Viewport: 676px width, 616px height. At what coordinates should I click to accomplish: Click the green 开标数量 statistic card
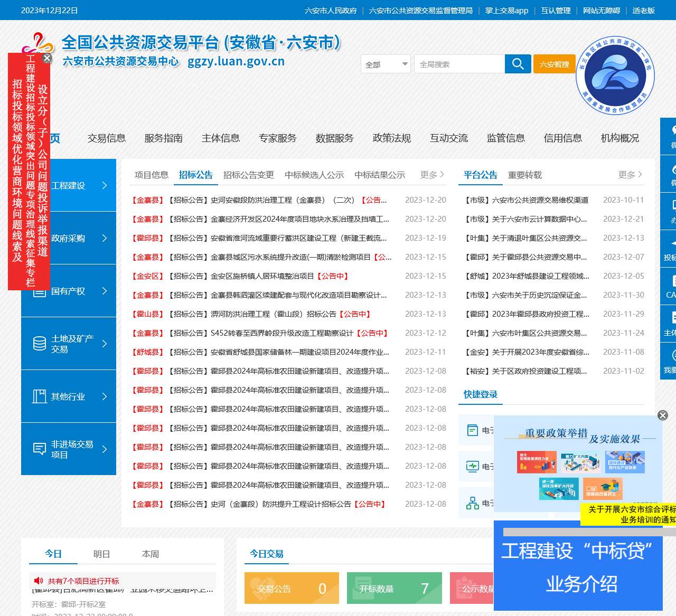[394, 589]
